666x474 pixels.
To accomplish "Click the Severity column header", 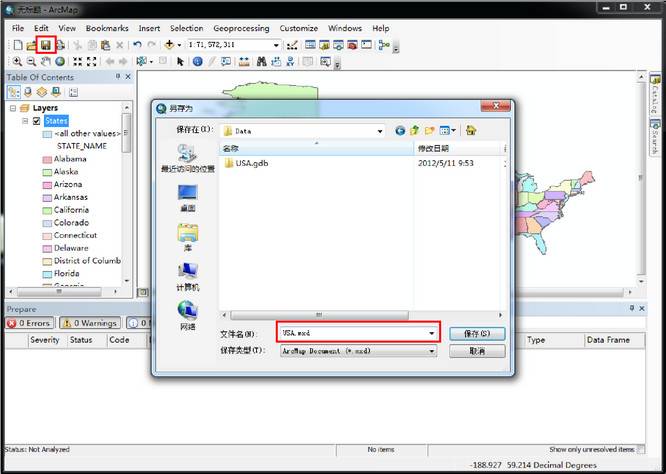I will (45, 340).
